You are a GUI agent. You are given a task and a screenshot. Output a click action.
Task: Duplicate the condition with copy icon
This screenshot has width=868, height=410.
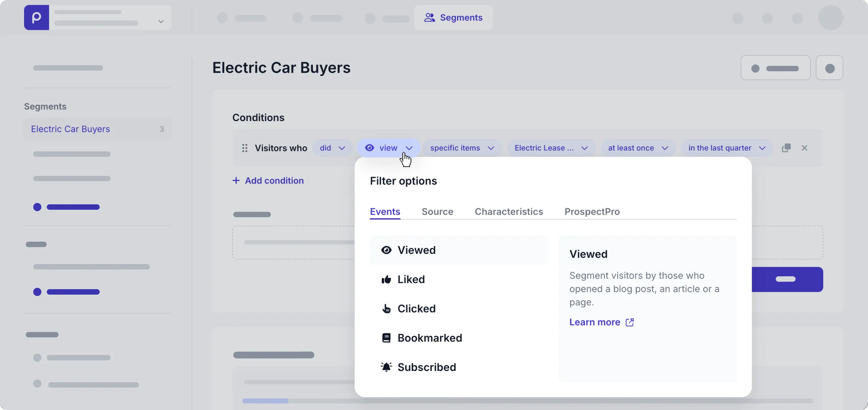[786, 148]
